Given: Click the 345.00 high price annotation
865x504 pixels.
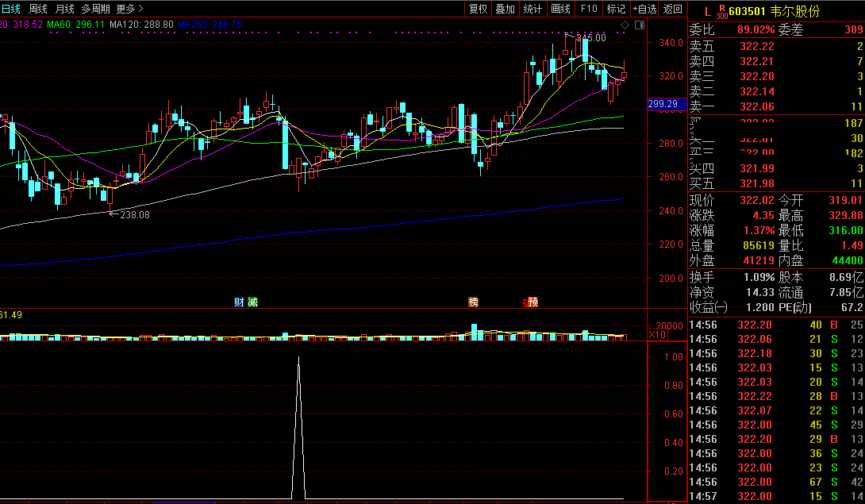Looking at the screenshot, I should (x=591, y=38).
